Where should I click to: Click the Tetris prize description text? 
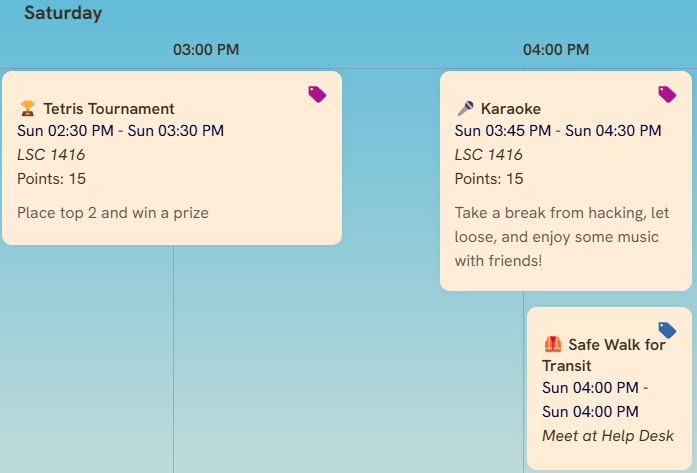point(113,212)
